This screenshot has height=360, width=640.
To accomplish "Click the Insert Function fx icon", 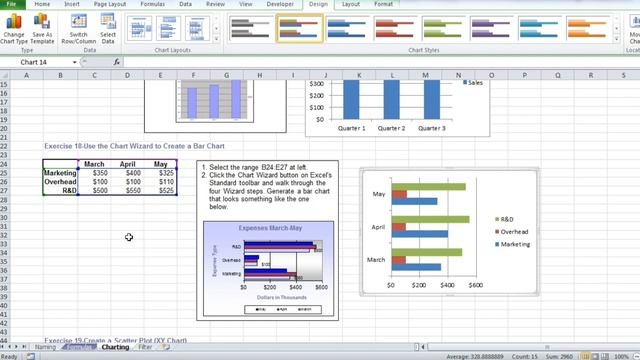I will click(x=116, y=62).
